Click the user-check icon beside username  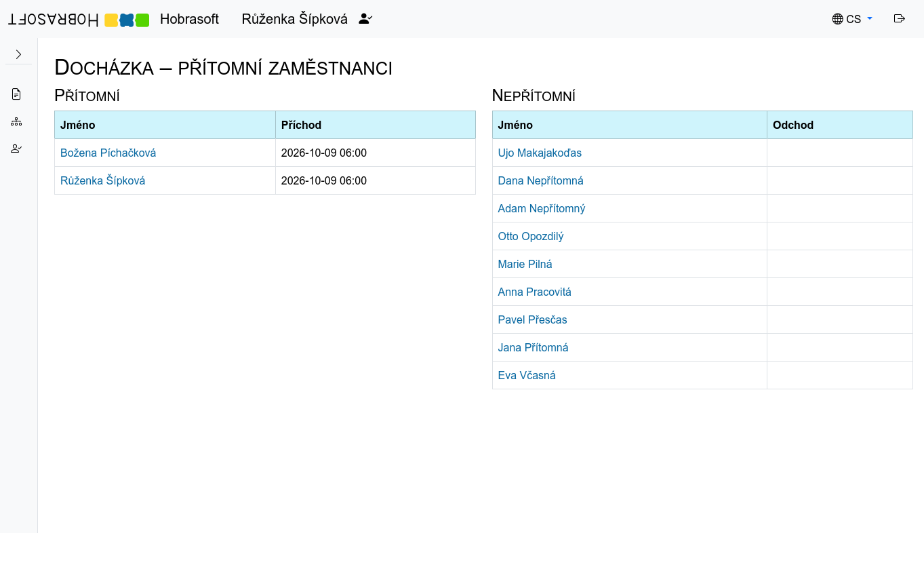pyautogui.click(x=365, y=19)
